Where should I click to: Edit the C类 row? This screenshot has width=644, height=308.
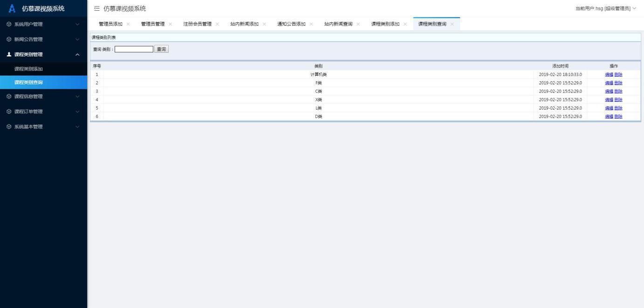[609, 91]
